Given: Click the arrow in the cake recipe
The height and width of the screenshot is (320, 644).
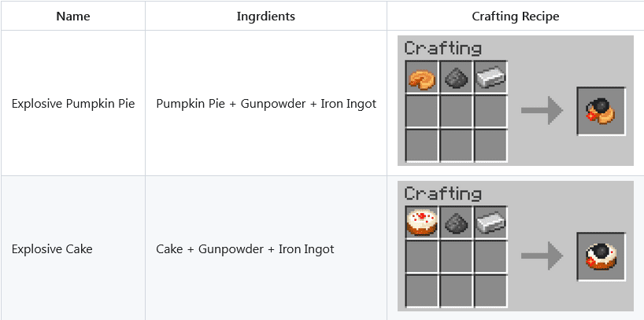Looking at the screenshot, I should pyautogui.click(x=542, y=256).
